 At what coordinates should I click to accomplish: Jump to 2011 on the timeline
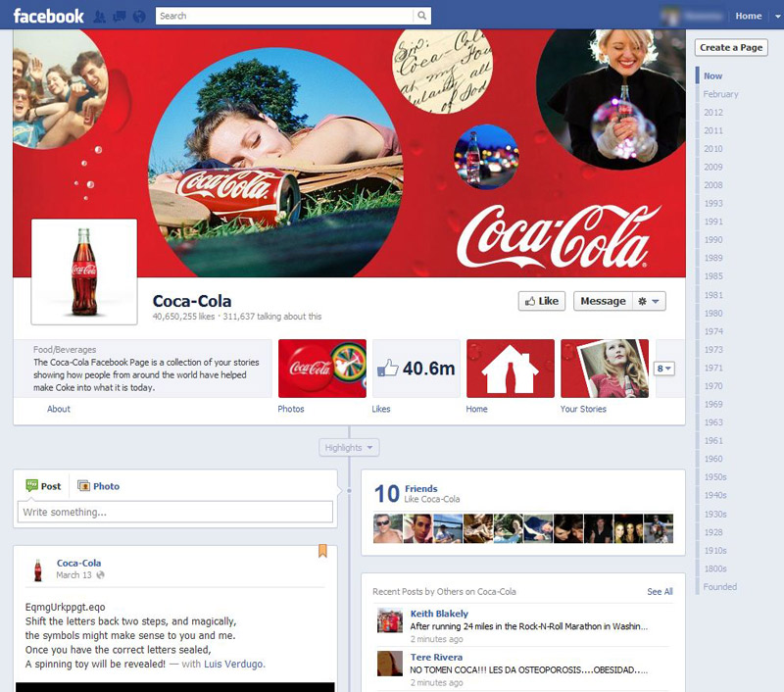click(x=713, y=130)
